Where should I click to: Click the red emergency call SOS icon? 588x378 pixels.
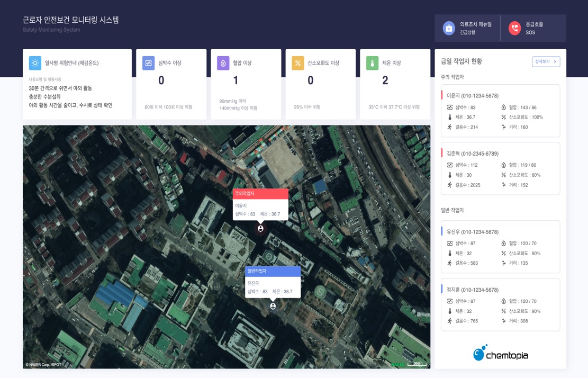[514, 28]
